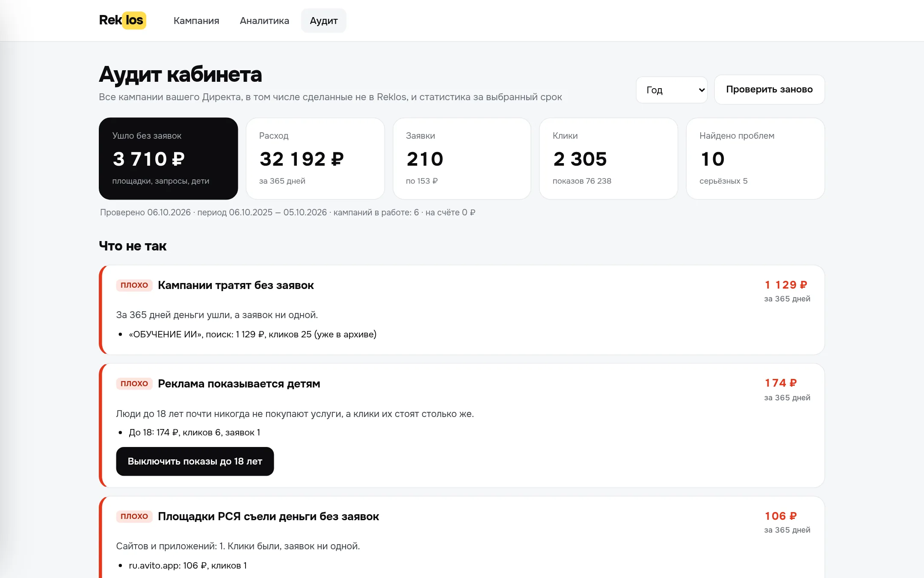Select the Ушло без заявок card
The height and width of the screenshot is (578, 924).
click(168, 158)
